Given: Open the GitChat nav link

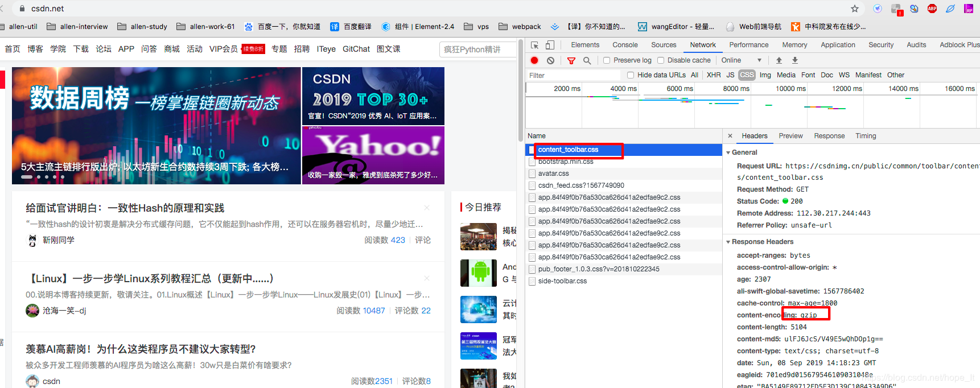Looking at the screenshot, I should coord(356,49).
